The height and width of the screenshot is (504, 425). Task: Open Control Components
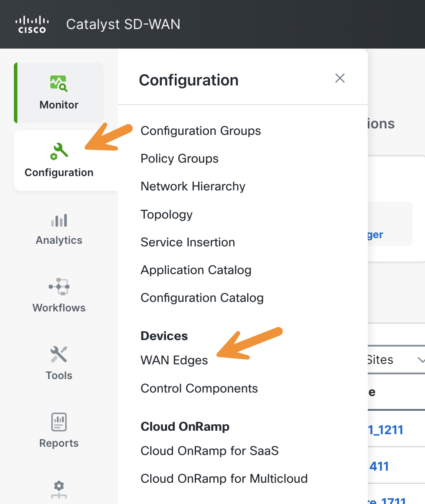pyautogui.click(x=199, y=388)
